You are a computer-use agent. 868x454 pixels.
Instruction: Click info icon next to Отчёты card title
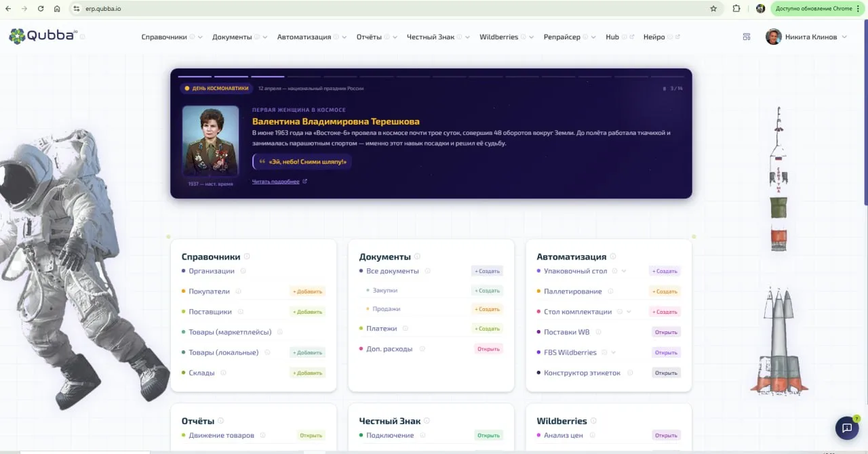221,421
